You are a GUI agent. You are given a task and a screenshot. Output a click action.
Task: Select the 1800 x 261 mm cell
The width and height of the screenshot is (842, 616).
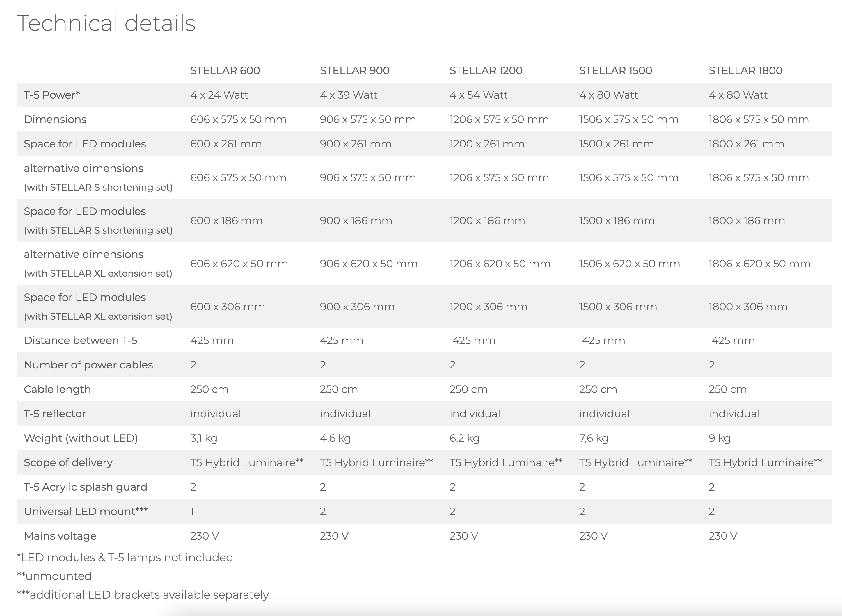(x=746, y=144)
